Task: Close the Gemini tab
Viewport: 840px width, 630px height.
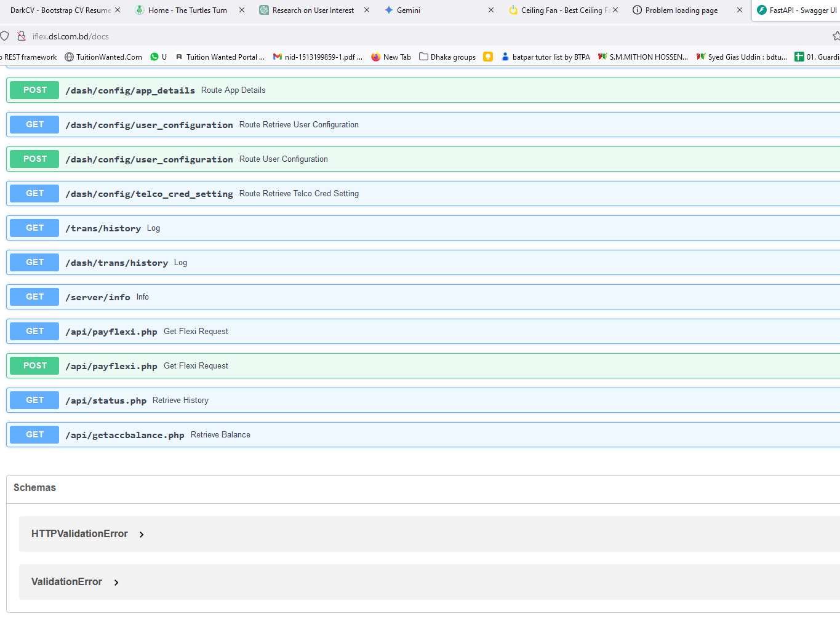Action: (x=491, y=10)
